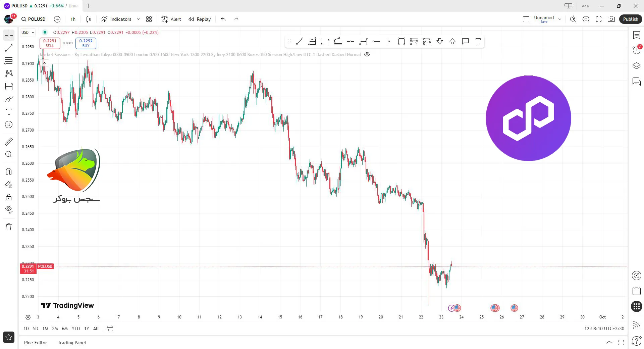Open the Pine Editor tab
644x349 pixels.
coord(36,343)
